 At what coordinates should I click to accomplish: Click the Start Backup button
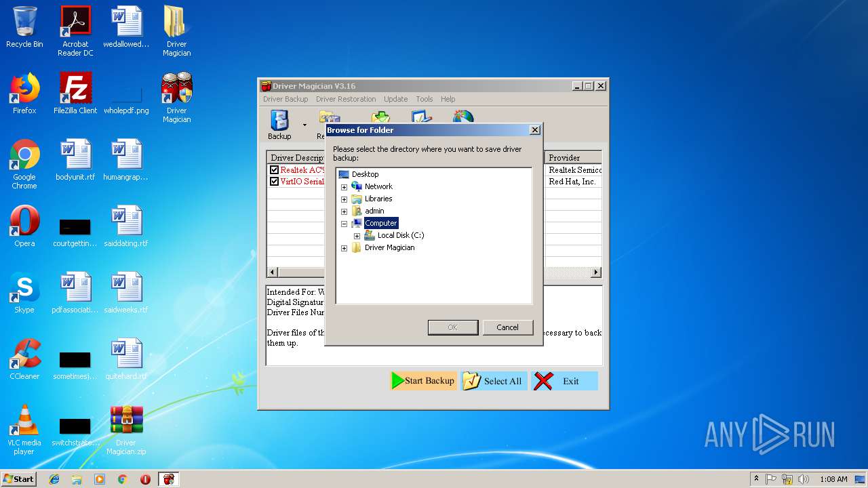click(423, 381)
